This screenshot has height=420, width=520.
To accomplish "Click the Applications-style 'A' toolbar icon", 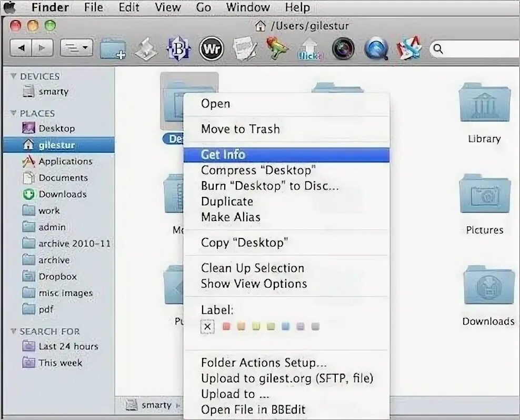I will (409, 48).
